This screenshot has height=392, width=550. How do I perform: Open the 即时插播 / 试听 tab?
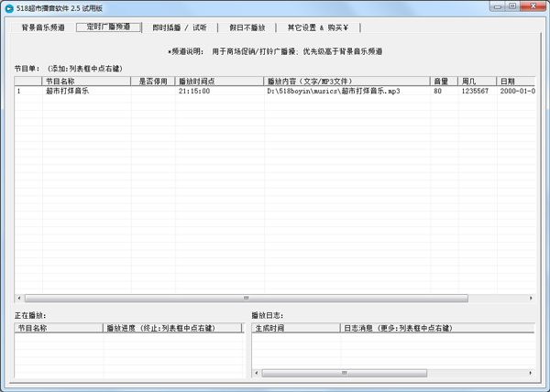(x=180, y=27)
